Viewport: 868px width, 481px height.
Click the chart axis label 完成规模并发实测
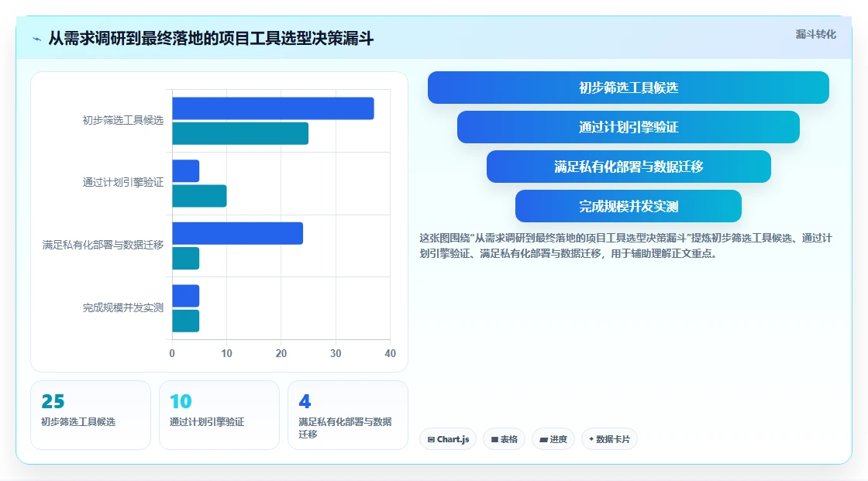123,307
